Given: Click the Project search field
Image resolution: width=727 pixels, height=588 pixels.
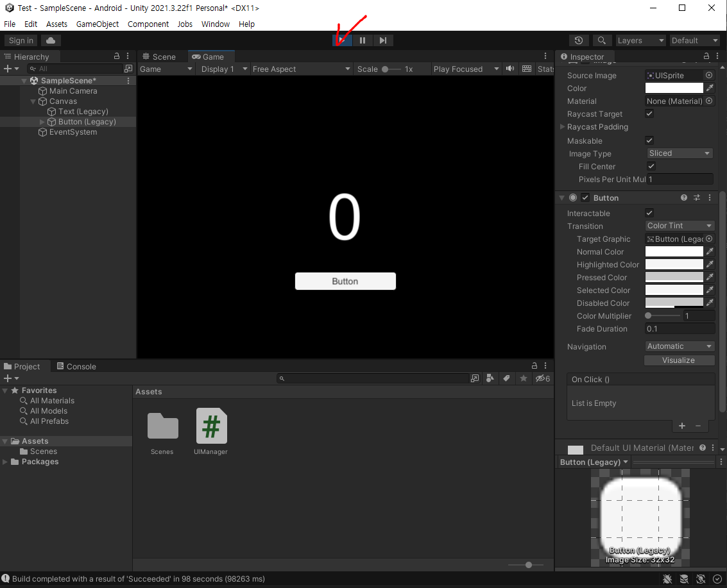Looking at the screenshot, I should click(x=373, y=378).
